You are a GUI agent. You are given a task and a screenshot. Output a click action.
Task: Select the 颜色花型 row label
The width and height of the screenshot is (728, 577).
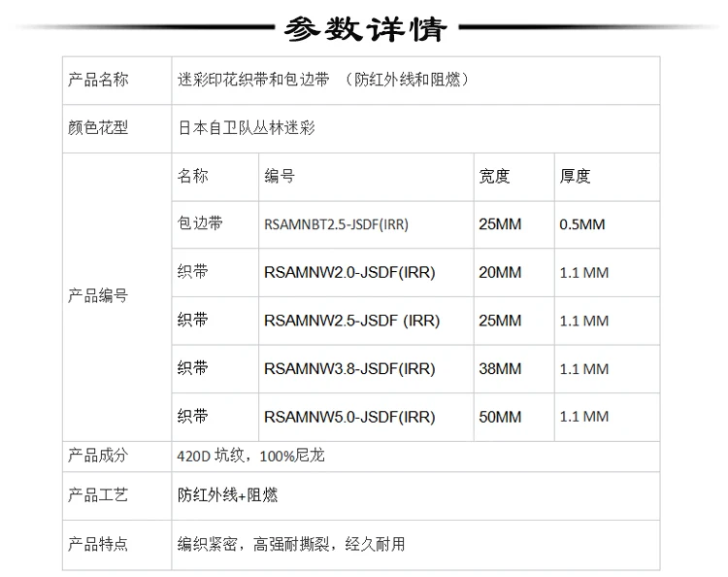[x=97, y=127]
